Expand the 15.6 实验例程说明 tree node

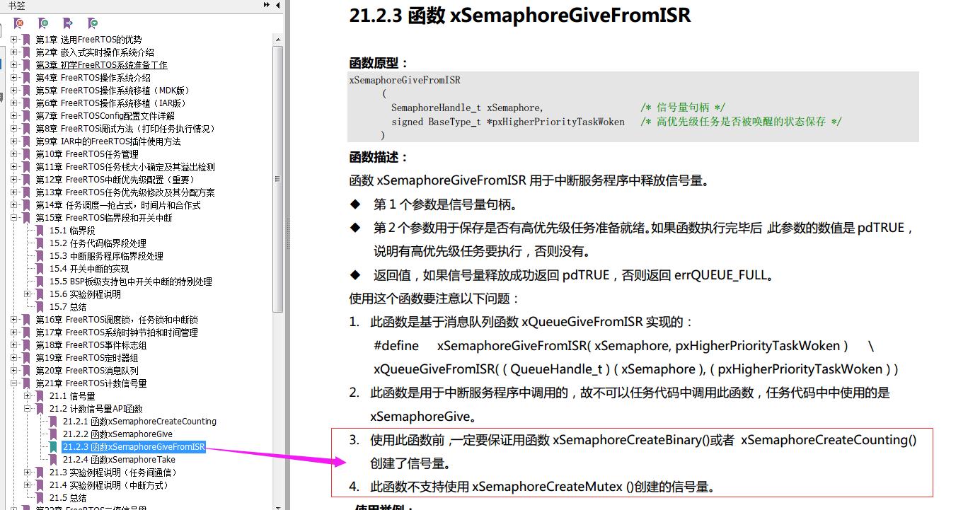(28, 294)
